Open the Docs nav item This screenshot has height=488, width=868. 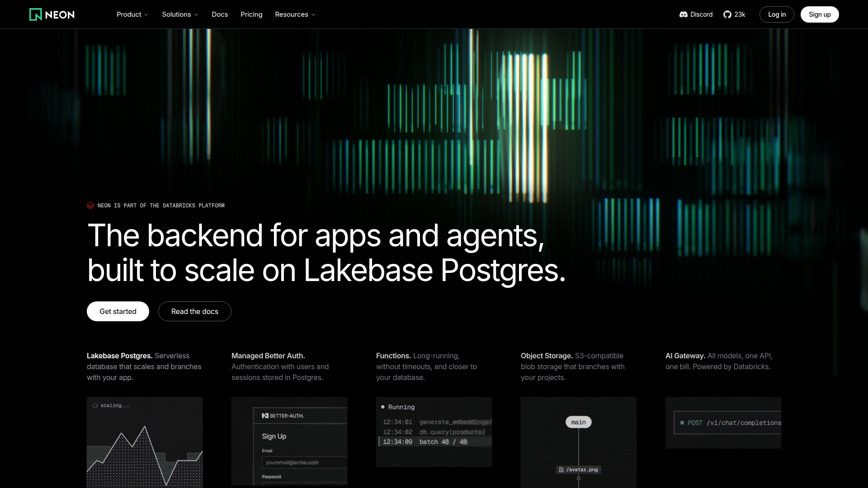220,14
